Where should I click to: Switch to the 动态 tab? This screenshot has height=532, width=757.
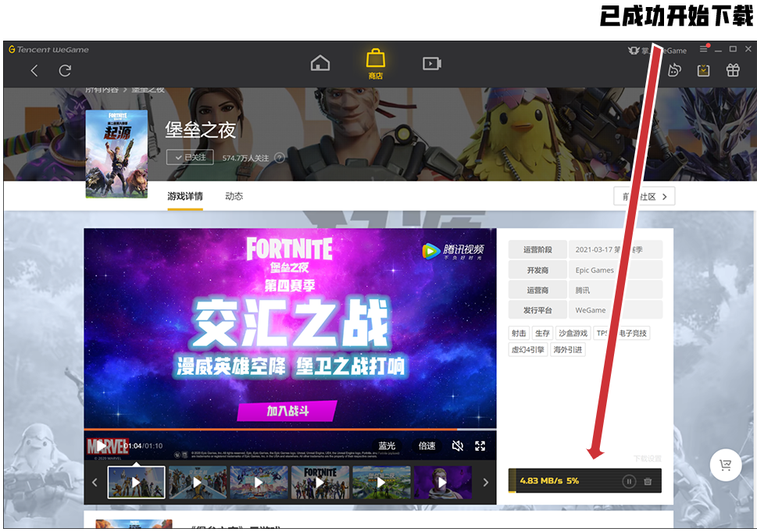(x=234, y=197)
